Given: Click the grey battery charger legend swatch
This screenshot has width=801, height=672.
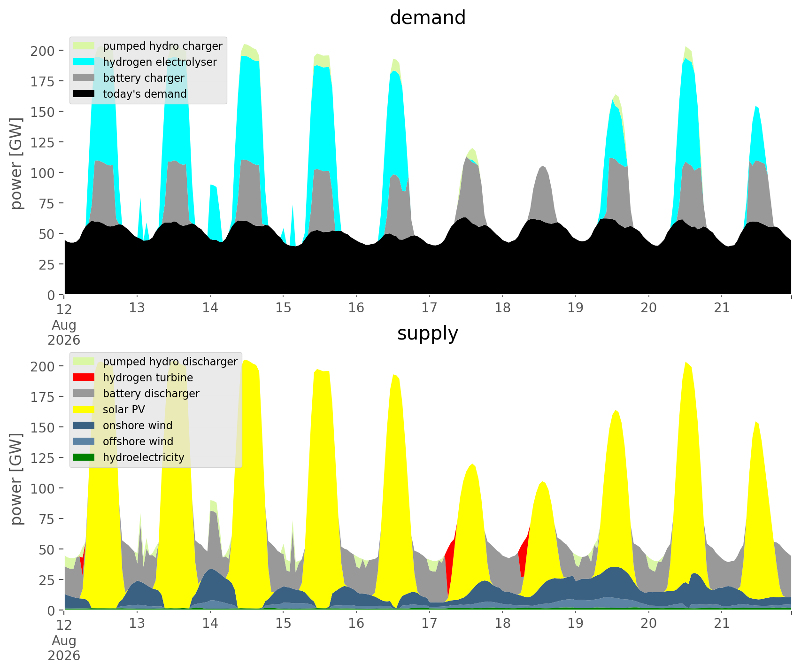Looking at the screenshot, I should point(85,78).
